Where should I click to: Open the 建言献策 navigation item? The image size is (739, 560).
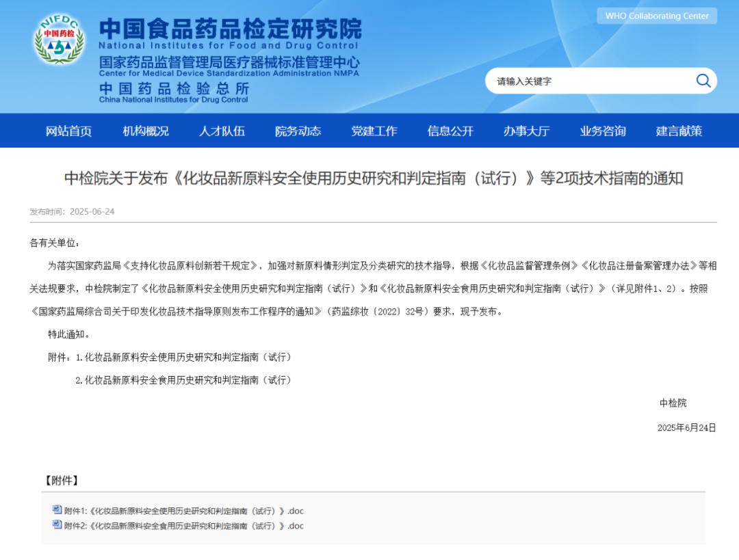(x=679, y=131)
